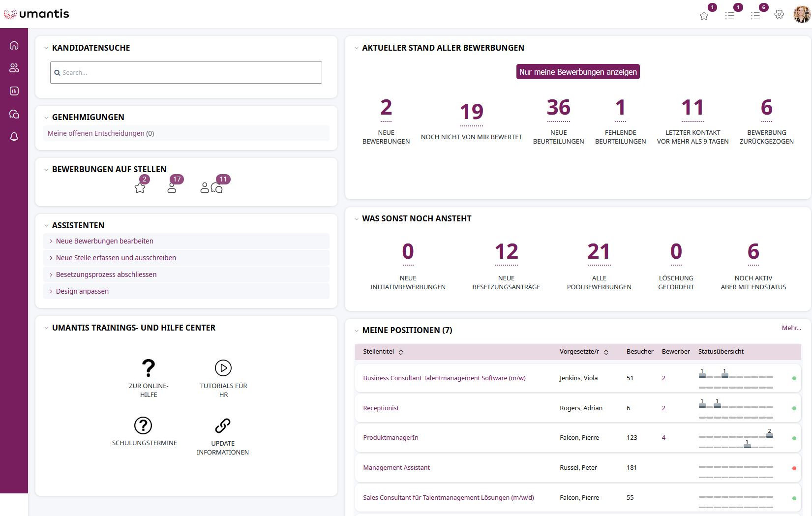Sort positions by Stellentitel column
This screenshot has height=516, width=812.
click(x=401, y=352)
